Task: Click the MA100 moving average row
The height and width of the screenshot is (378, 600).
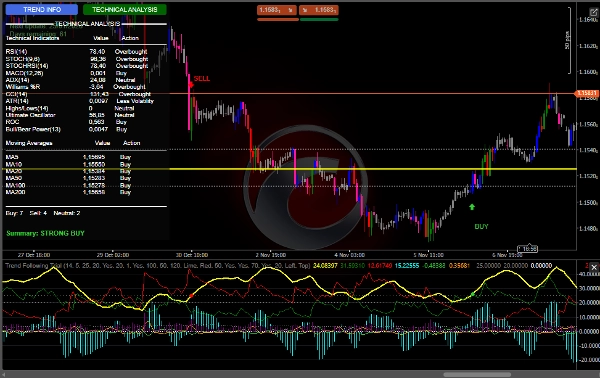Action: tap(68, 186)
